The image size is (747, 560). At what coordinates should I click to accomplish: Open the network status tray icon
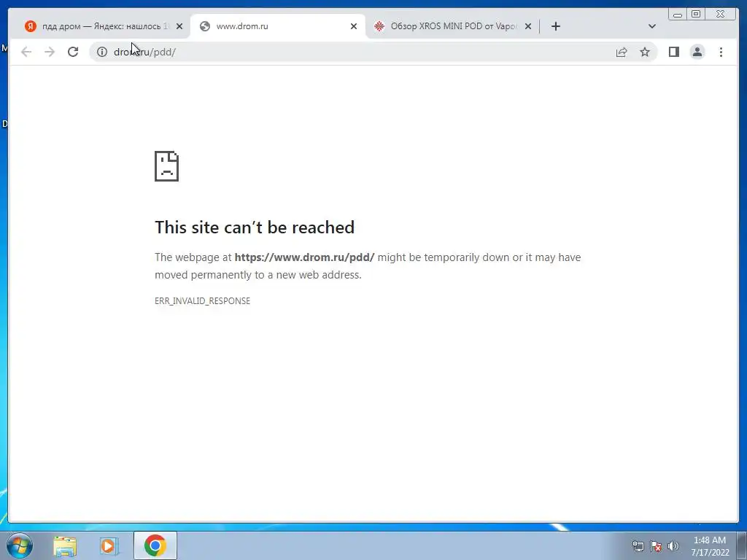(x=638, y=546)
